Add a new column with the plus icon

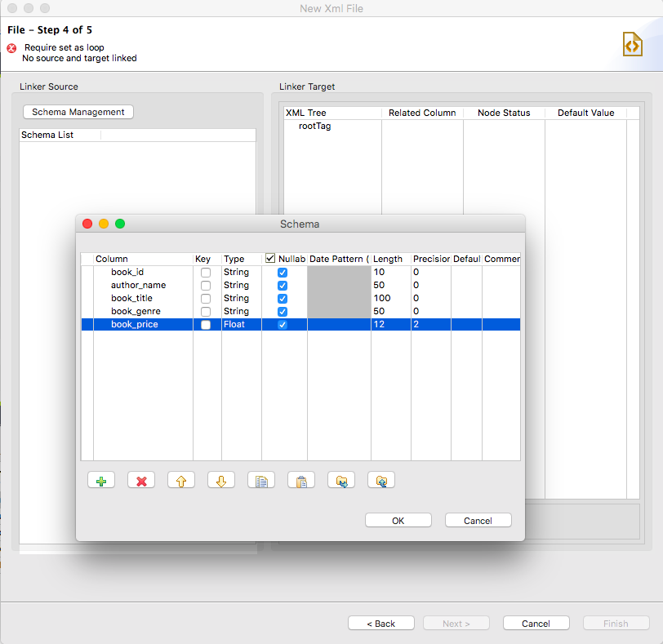tap(101, 480)
